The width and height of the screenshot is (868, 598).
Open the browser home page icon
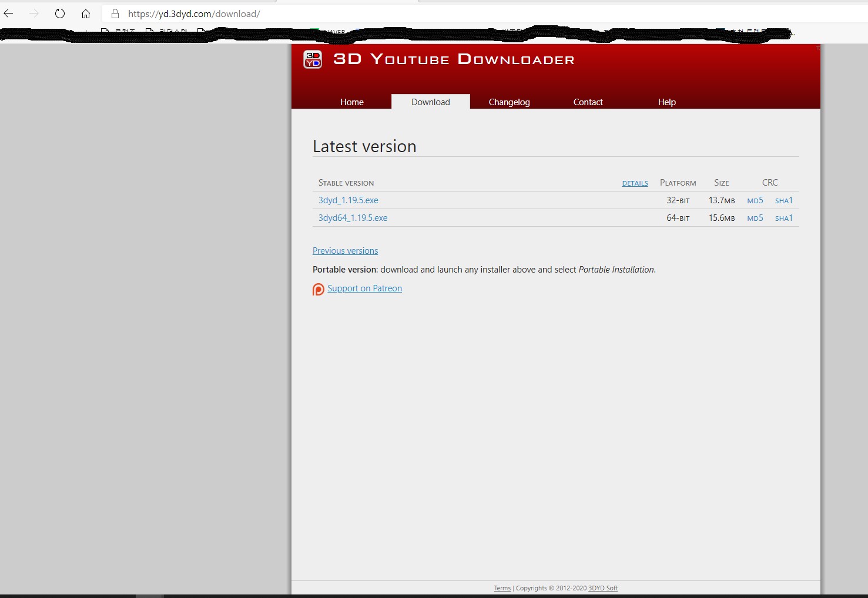coord(86,14)
